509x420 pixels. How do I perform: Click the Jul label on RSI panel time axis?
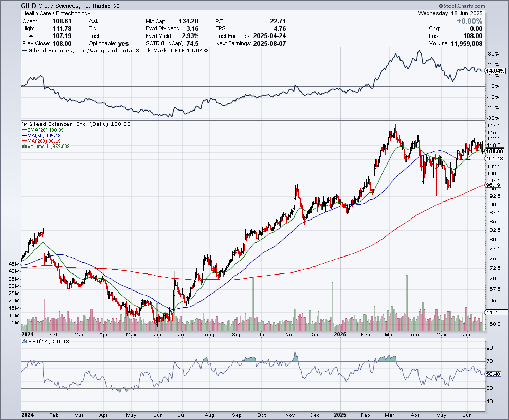181,415
